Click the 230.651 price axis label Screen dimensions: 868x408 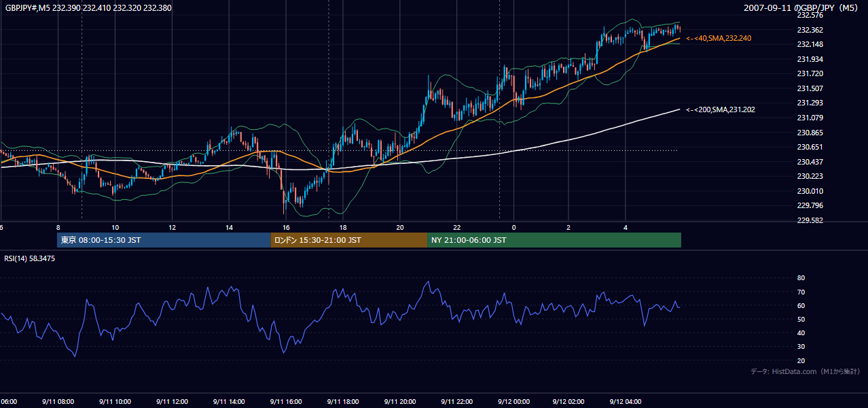coord(810,147)
